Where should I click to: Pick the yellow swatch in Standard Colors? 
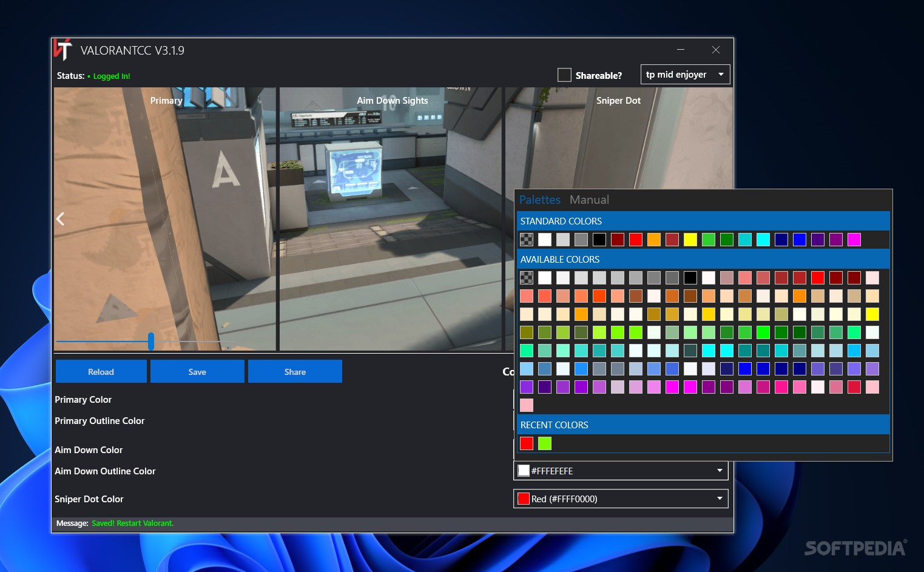pyautogui.click(x=690, y=240)
